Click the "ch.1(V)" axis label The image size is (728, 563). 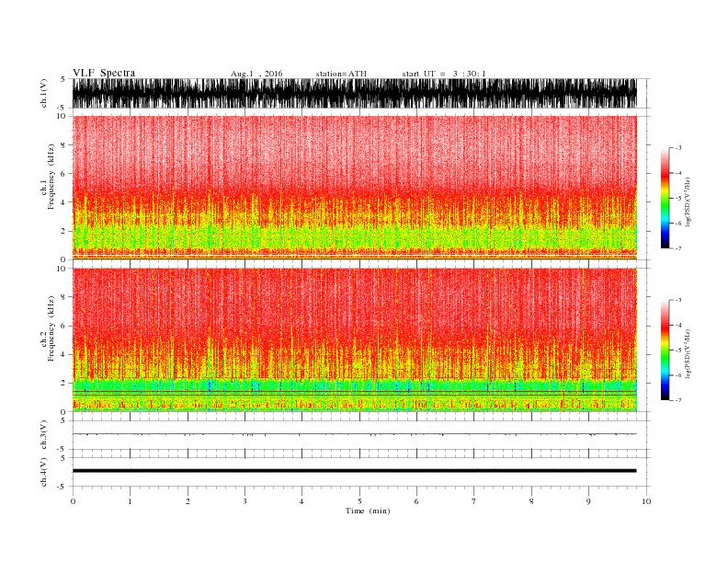44,93
